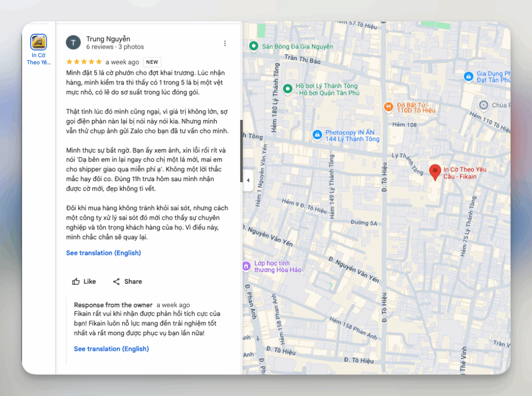Click the Hẻm 75 Lý Thánh Tông label
This screenshot has height=396, width=532.
pyautogui.click(x=469, y=226)
